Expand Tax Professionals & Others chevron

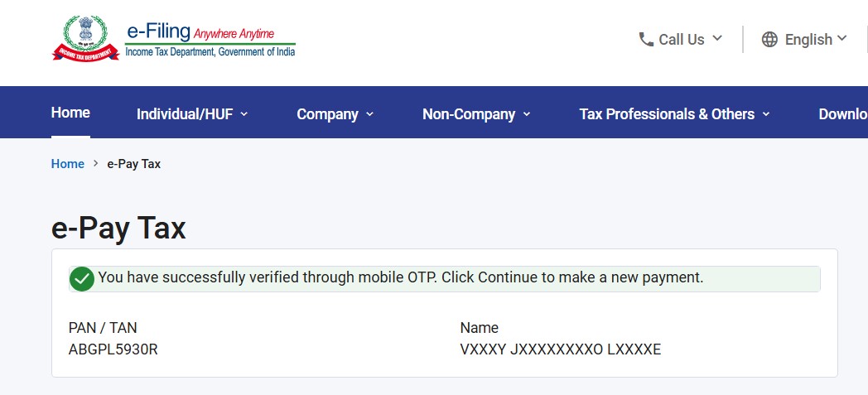tap(766, 114)
